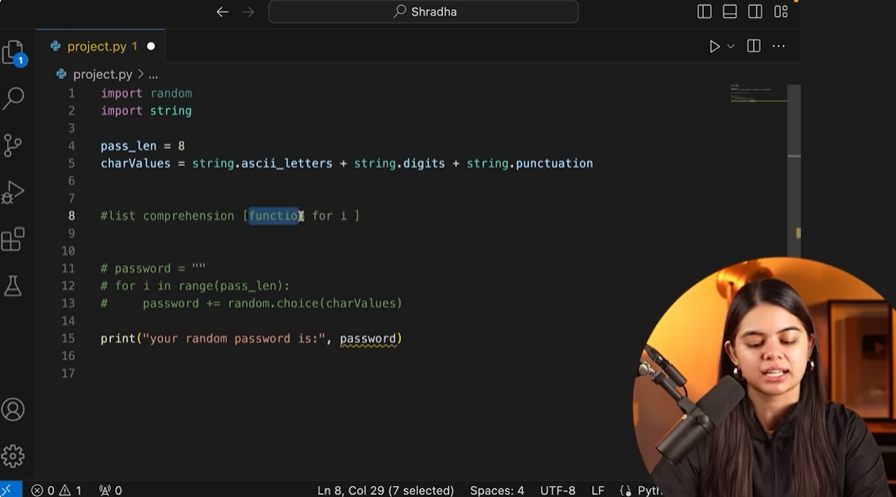Open the ports forwarded indicator showing 0
The image size is (896, 497).
click(x=110, y=490)
